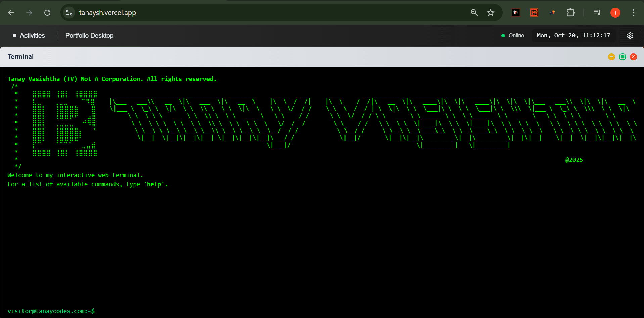Image resolution: width=644 pixels, height=318 pixels.
Task: Click the zoom-out magnifier in address bar
Action: pos(474,13)
